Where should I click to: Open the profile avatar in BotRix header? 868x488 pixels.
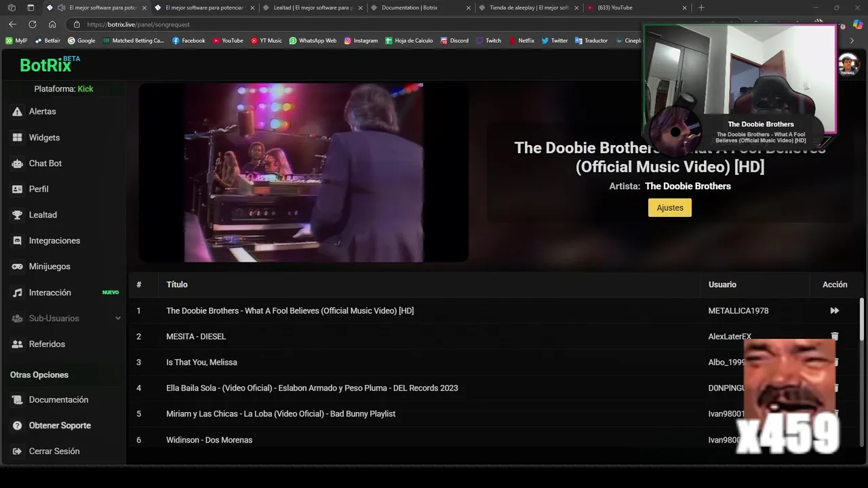point(848,65)
